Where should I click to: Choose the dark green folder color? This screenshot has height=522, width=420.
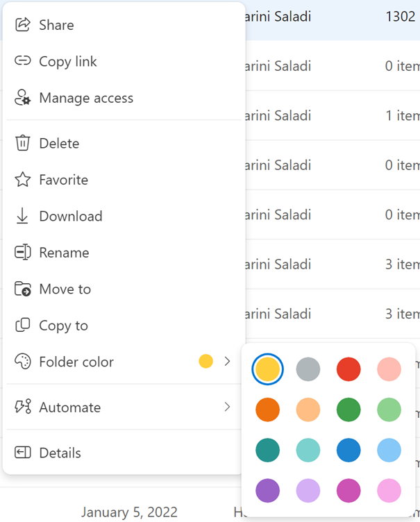348,410
